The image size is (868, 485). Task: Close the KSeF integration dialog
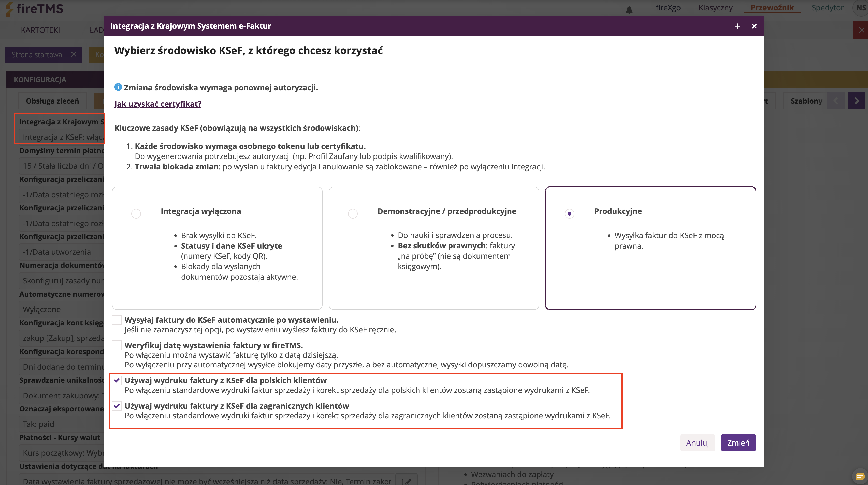point(754,26)
